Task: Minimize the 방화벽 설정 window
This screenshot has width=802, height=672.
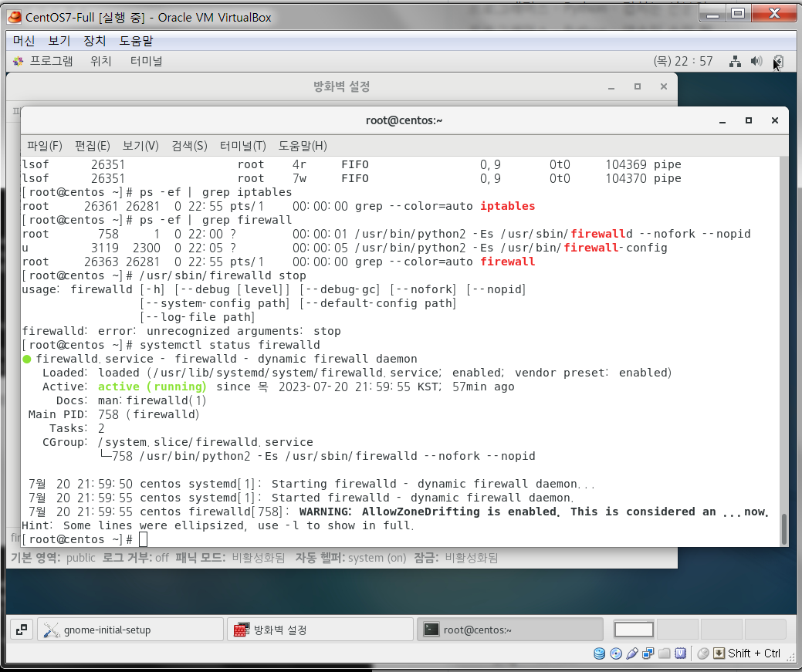Action: tap(611, 87)
